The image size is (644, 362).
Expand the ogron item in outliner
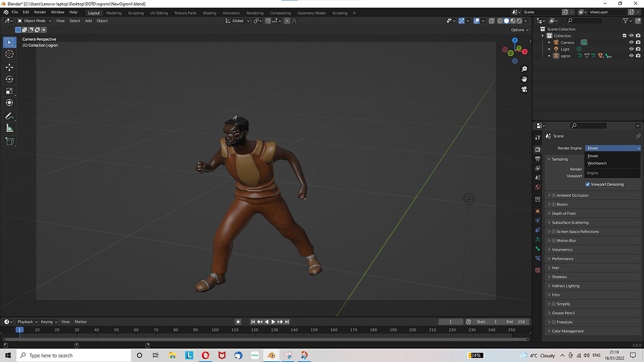(x=549, y=56)
